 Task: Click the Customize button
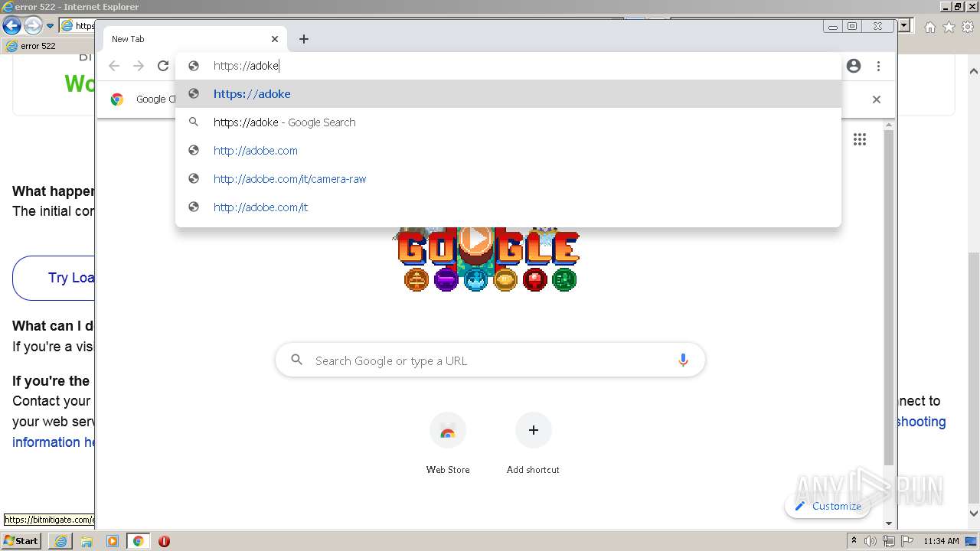pos(828,506)
